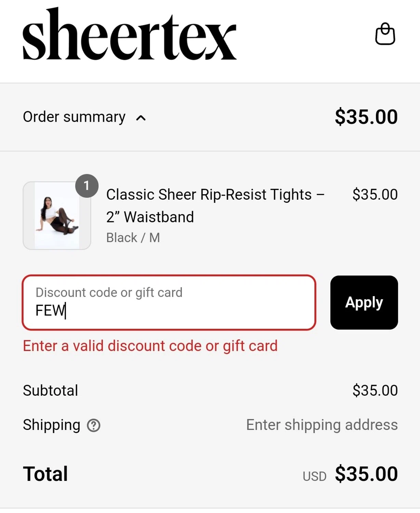Open the tights product thumbnail
Screen dimensions: 420x513
pyautogui.click(x=57, y=216)
